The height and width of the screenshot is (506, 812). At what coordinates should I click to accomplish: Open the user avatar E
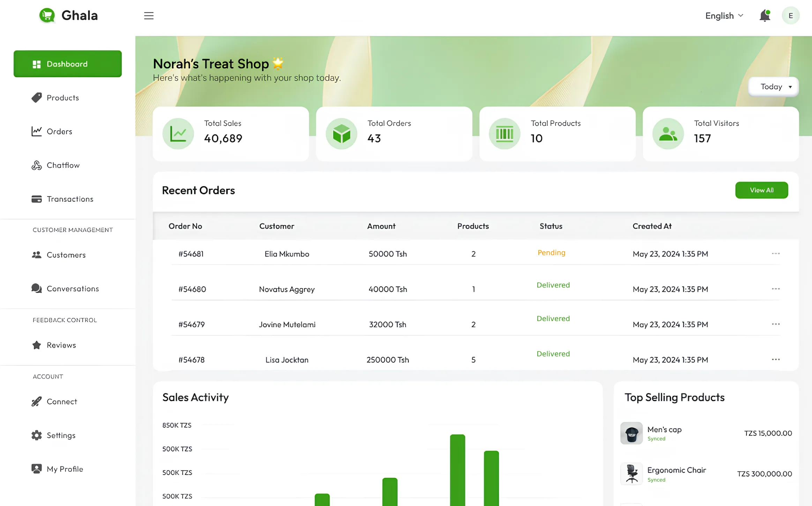790,16
